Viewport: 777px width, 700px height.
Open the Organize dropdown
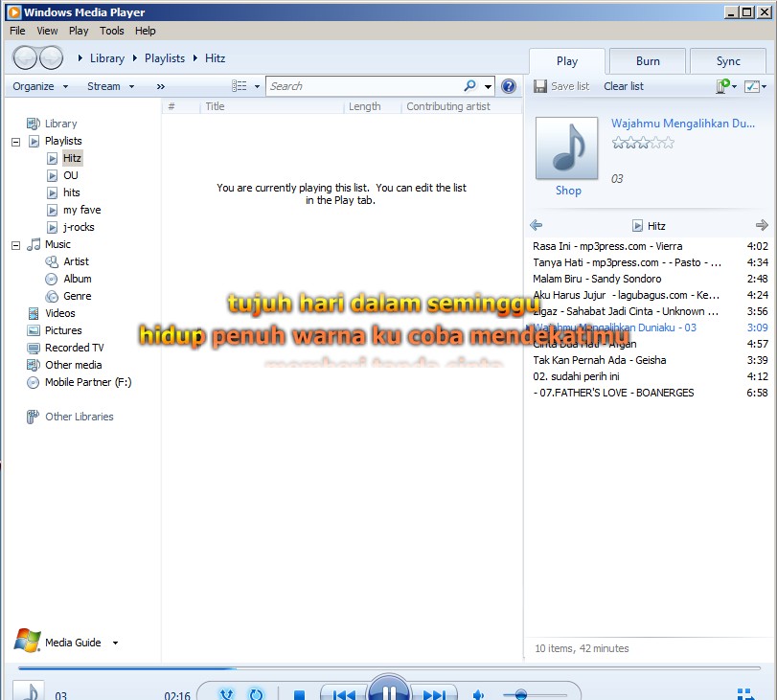[x=40, y=86]
